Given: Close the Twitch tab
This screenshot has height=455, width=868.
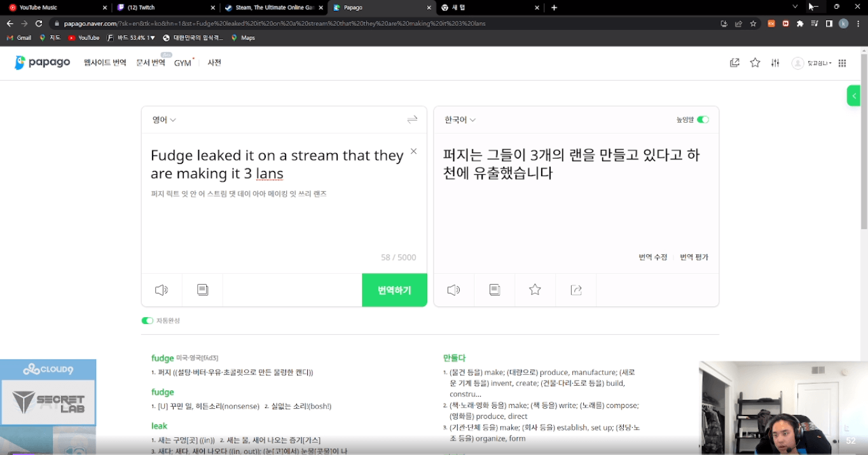Looking at the screenshot, I should (212, 8).
